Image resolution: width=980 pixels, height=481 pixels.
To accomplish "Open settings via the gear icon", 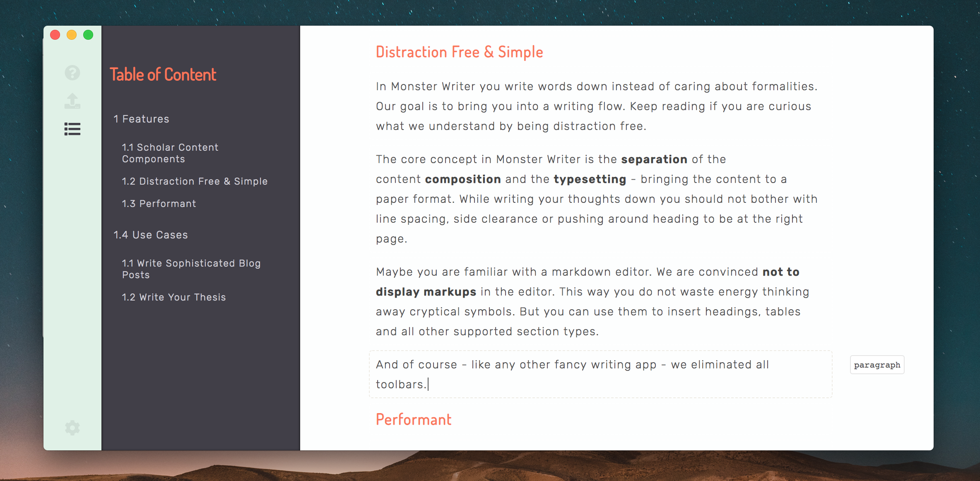I will tap(72, 428).
